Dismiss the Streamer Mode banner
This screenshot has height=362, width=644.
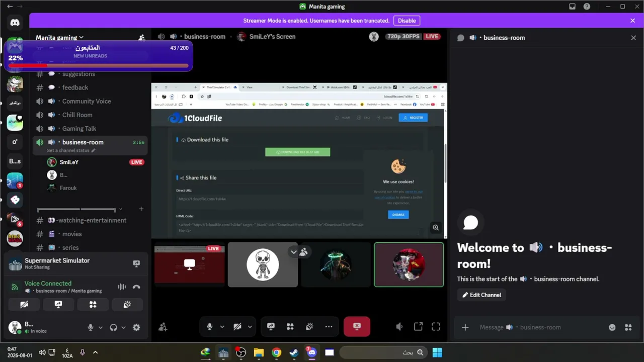(632, 21)
